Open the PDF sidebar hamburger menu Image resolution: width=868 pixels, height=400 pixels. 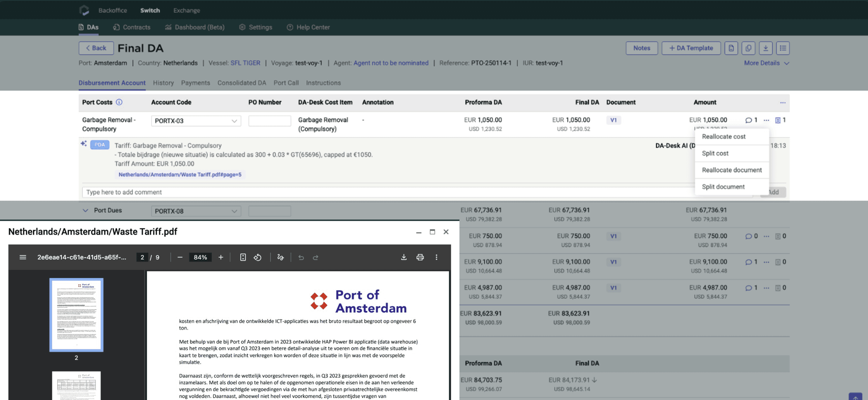click(23, 257)
